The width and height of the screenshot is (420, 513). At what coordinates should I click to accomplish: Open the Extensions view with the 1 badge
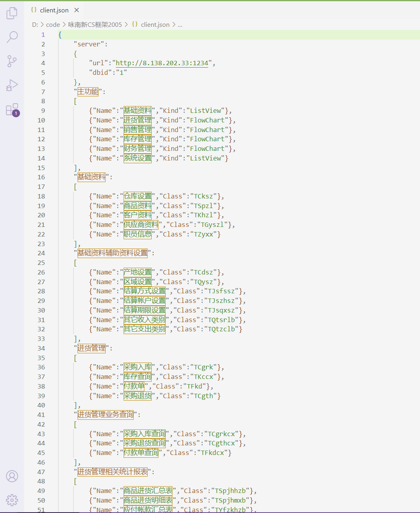[12, 110]
